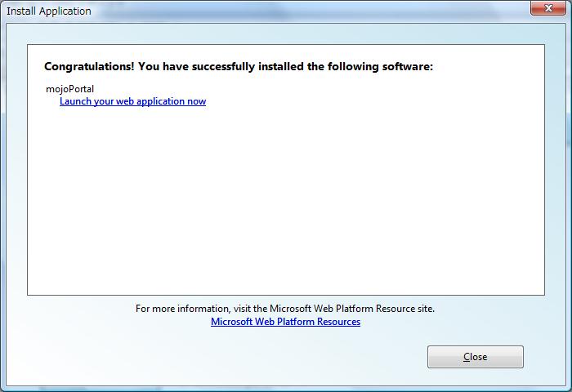Click the Close button
Image resolution: width=572 pixels, height=392 pixels.
point(476,357)
